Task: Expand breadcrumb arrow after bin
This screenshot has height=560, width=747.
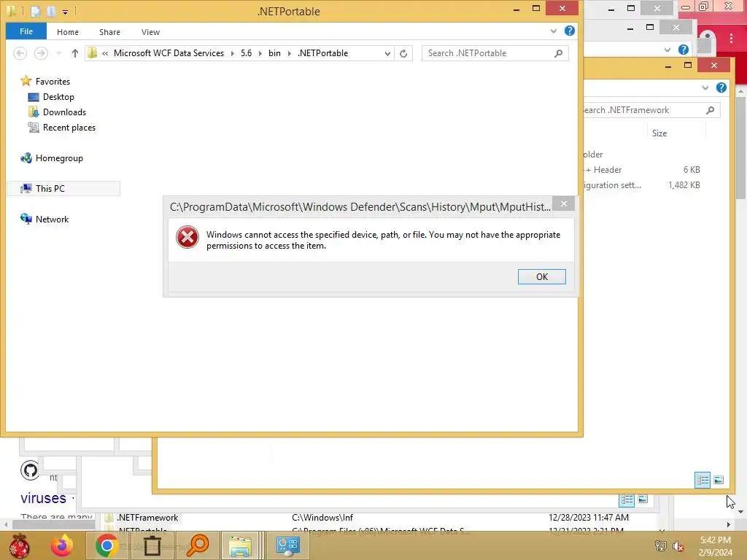Action: point(289,53)
